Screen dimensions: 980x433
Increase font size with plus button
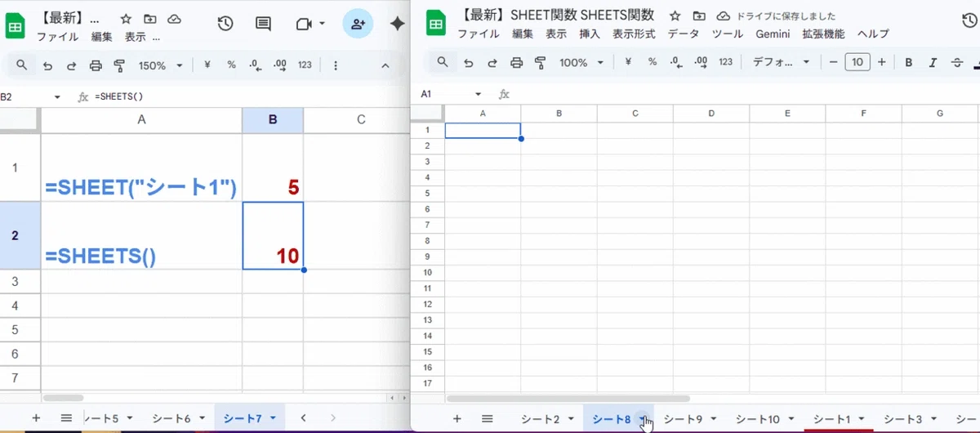click(x=881, y=62)
